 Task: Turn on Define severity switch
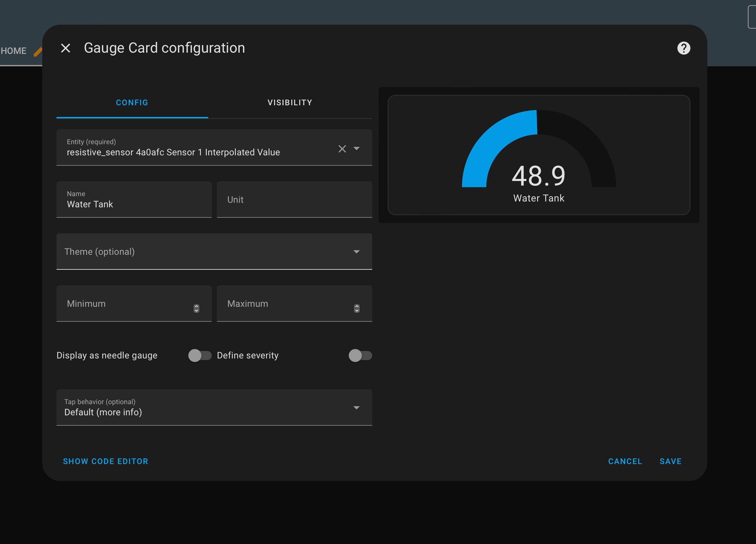click(x=360, y=356)
